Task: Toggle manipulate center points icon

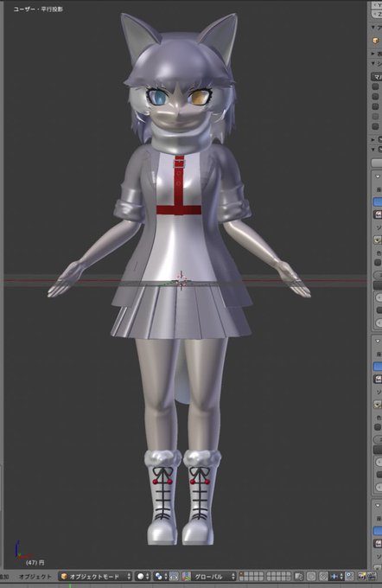Action: 174,577
